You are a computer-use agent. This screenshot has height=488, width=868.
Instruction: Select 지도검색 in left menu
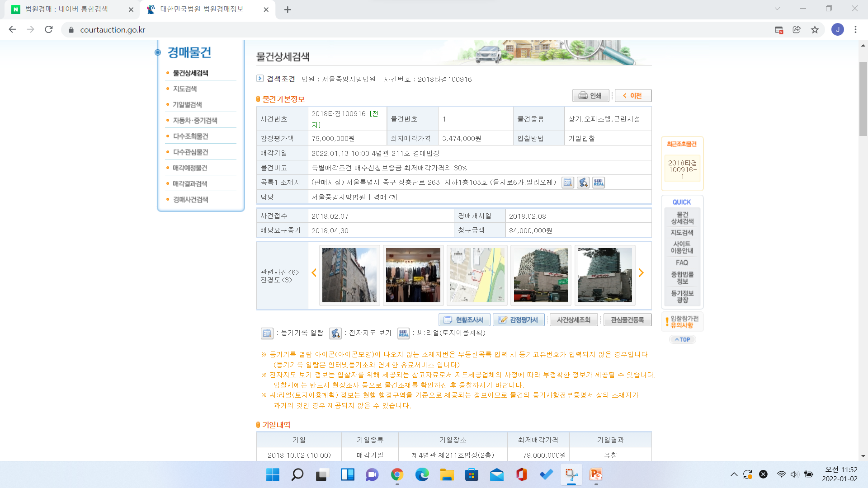[x=184, y=89]
